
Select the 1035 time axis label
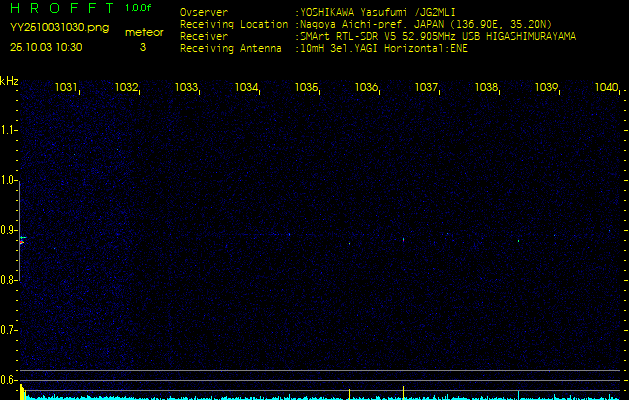[x=306, y=87]
